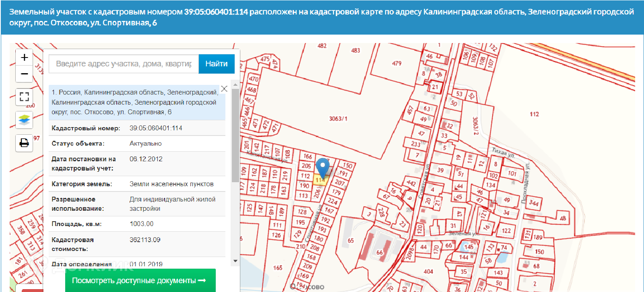This screenshot has height=292, width=644.
Task: Click parcel 166 above the pin
Action: tap(308, 156)
